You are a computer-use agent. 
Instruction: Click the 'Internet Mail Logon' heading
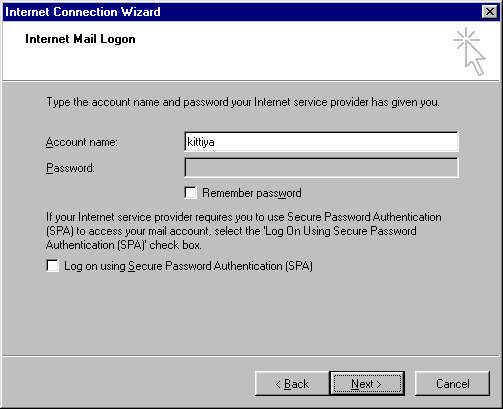[x=80, y=39]
